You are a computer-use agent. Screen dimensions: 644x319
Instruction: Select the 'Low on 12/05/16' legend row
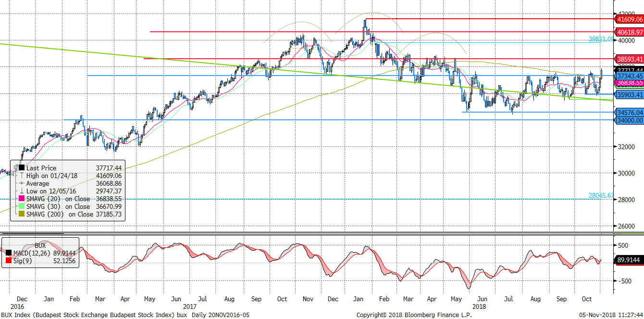click(71, 191)
